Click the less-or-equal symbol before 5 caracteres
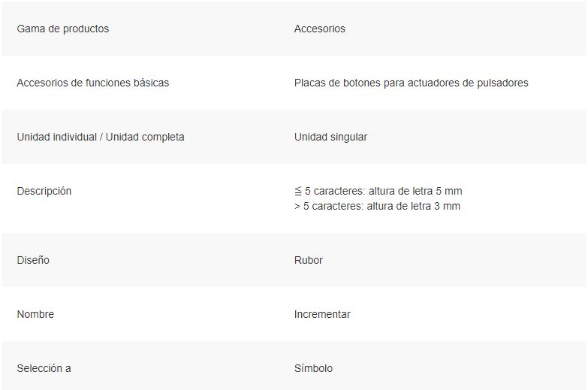Viewport: 588px width, 390px height. pyautogui.click(x=298, y=192)
